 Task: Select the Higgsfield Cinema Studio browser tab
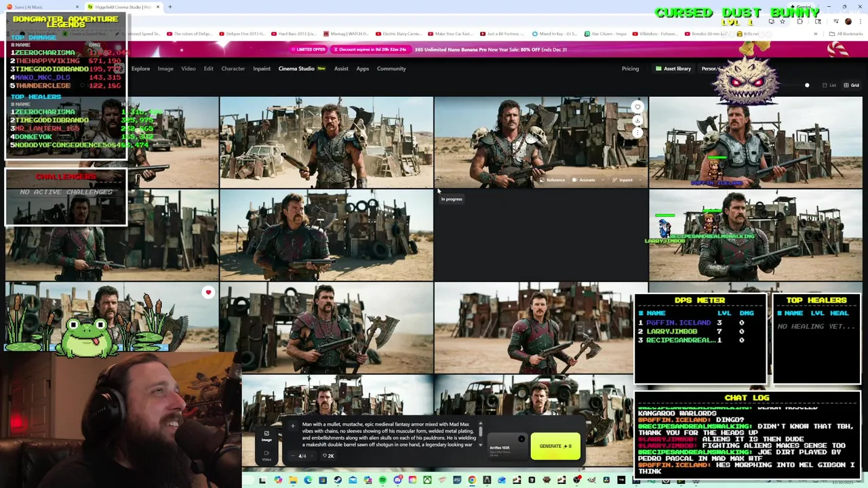122,7
